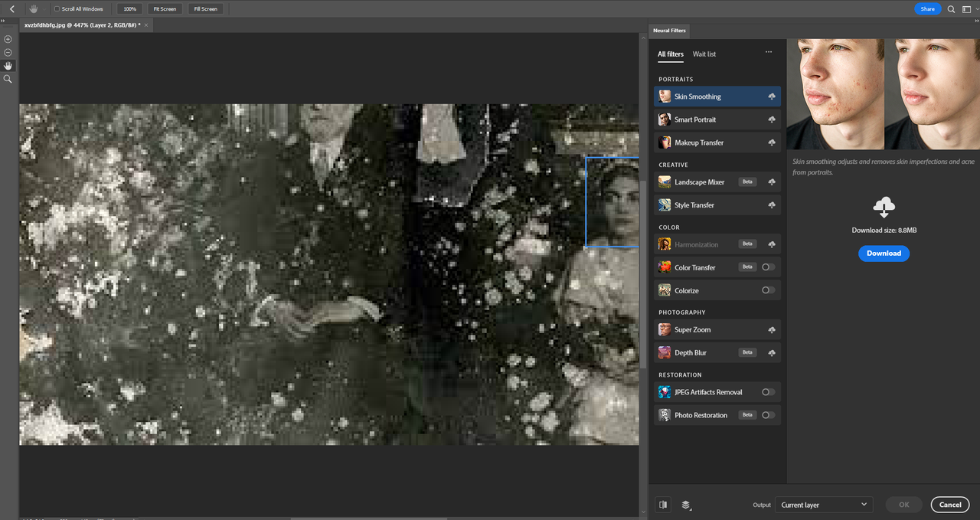Click the cloud download icon for Depth Blur
The height and width of the screenshot is (520, 980).
coord(772,352)
